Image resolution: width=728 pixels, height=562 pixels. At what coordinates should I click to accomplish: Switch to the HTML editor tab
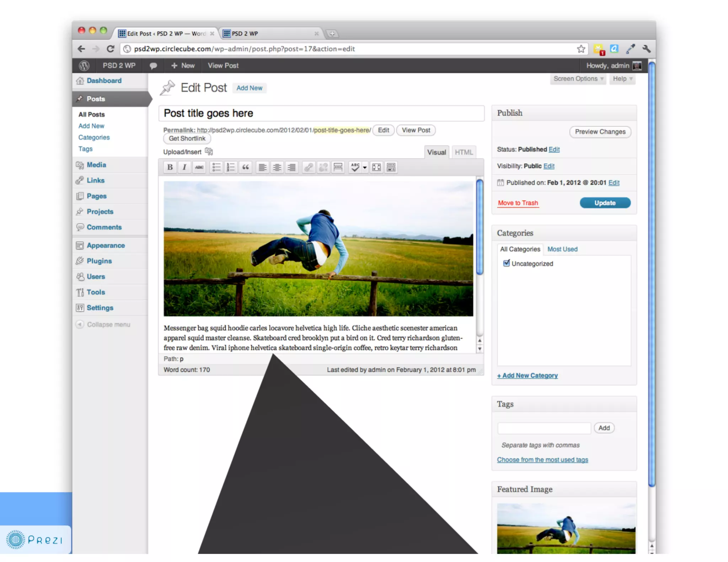point(464,152)
